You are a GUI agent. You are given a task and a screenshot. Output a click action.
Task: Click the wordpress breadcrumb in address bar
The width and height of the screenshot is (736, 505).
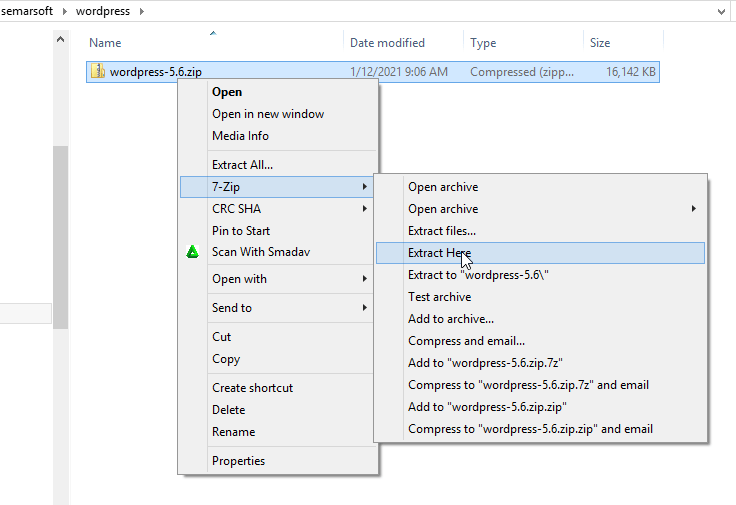click(x=103, y=11)
